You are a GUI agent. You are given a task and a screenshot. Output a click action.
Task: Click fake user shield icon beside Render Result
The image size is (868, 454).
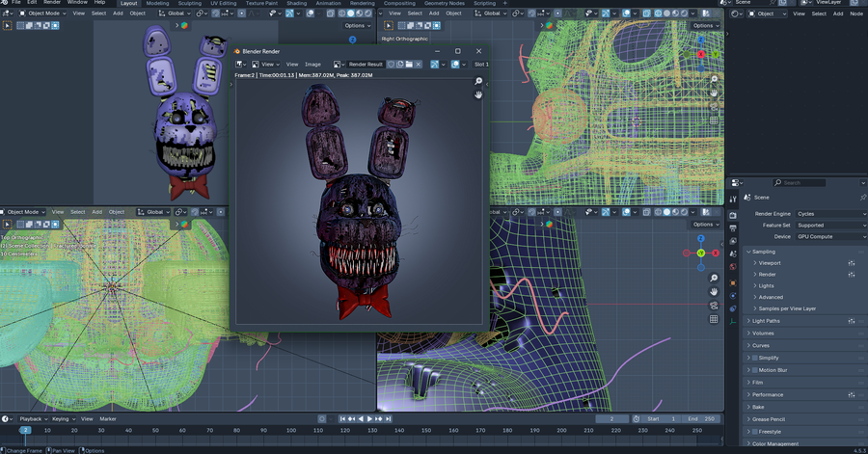click(x=392, y=64)
